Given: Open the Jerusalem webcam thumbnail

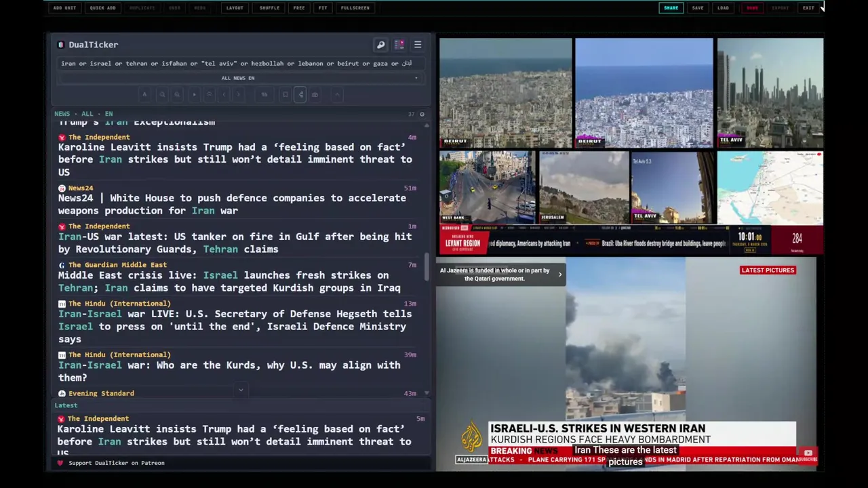Looking at the screenshot, I should [x=584, y=187].
